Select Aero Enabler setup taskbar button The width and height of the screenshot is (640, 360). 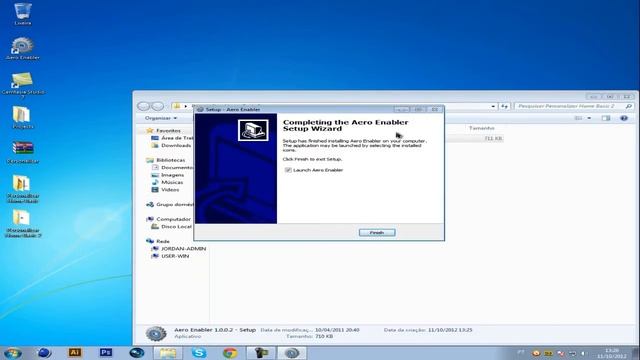(x=292, y=353)
